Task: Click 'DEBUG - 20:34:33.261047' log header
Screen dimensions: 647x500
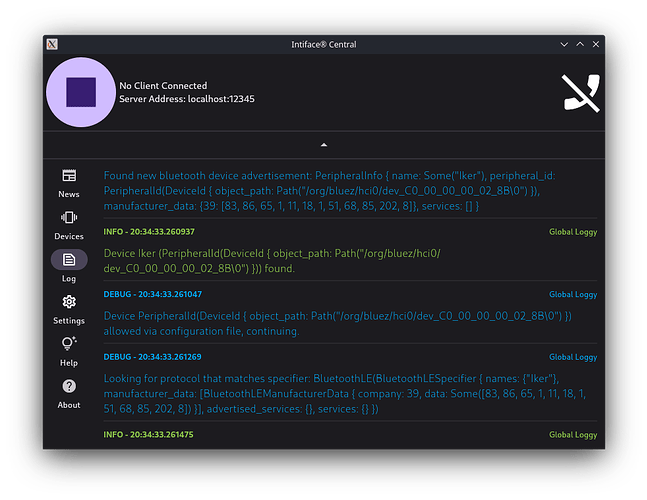Action: point(153,295)
